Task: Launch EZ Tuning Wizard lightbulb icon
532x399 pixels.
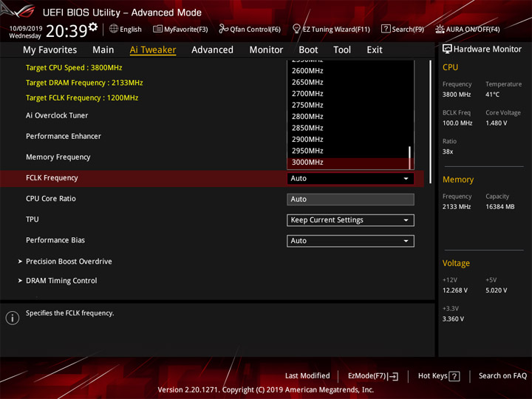Action: pos(296,29)
